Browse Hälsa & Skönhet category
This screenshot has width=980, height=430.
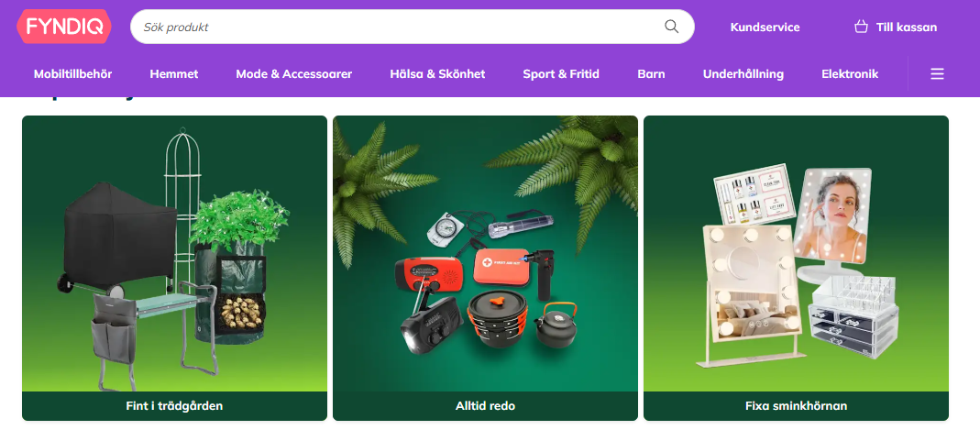437,74
